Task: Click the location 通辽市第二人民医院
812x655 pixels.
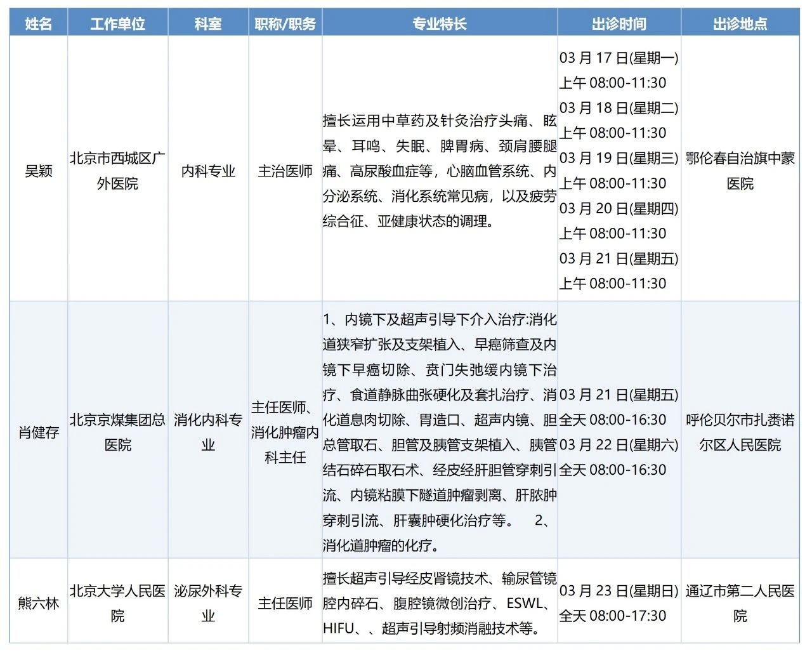Action: [x=740, y=603]
